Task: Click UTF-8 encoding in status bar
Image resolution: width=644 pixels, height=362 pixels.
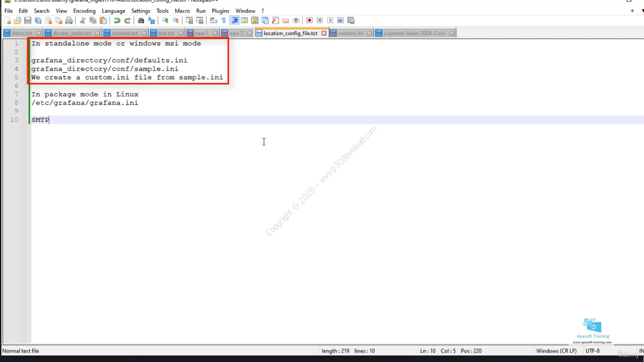Action: coord(592,351)
